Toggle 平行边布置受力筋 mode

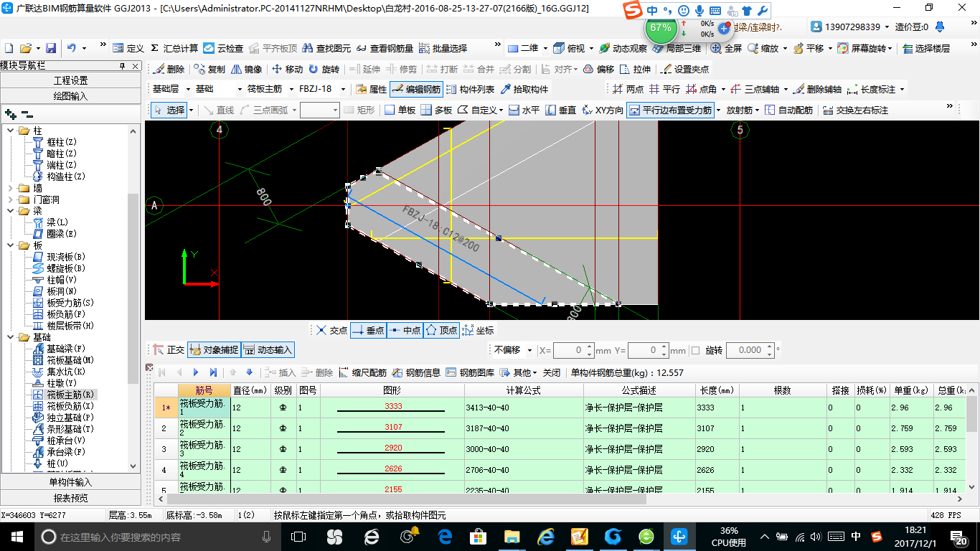pyautogui.click(x=670, y=110)
